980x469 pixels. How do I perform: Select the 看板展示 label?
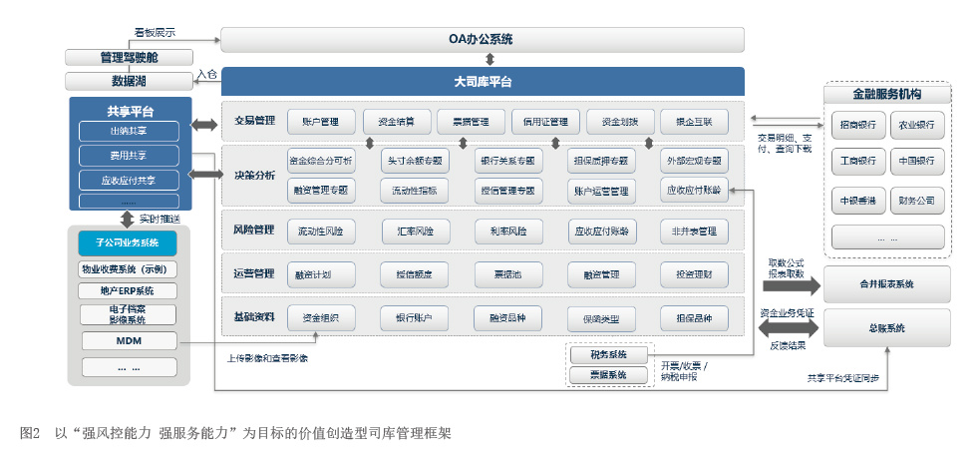[154, 32]
